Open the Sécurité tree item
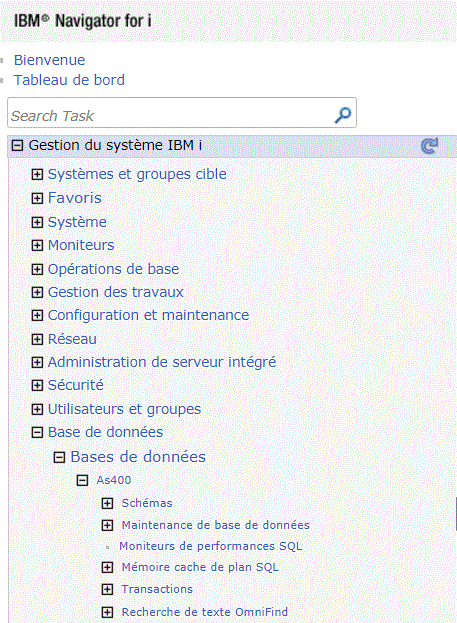Screen dimensions: 457x623 (x=76, y=385)
